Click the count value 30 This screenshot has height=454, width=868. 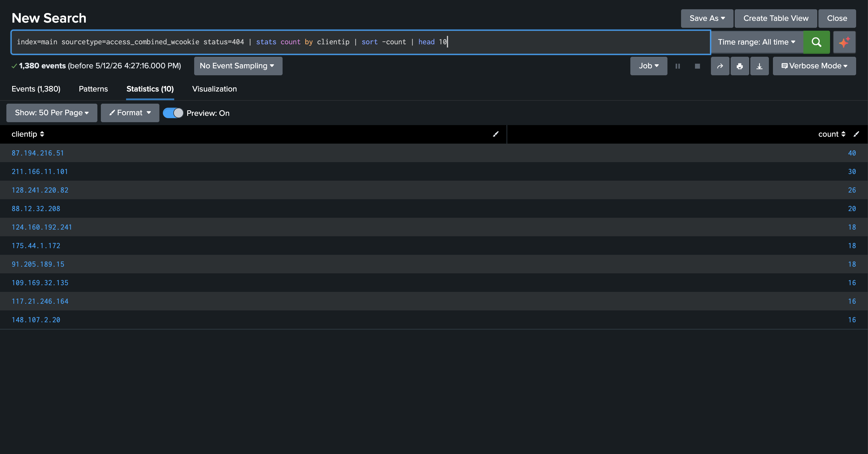tap(852, 172)
